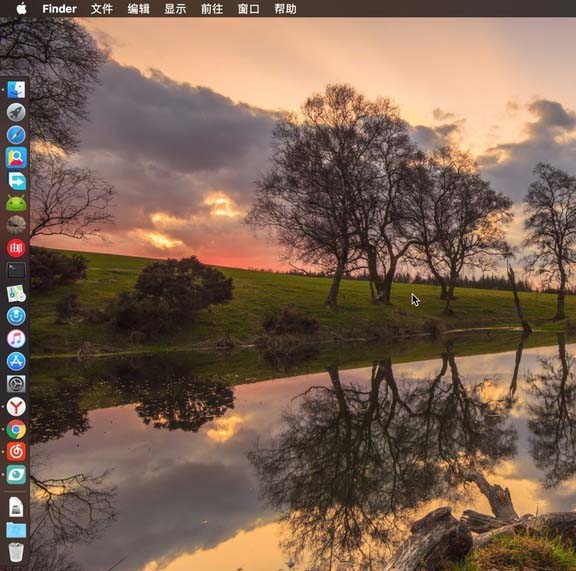Launch Yandex browser red Y icon
Viewport: 576px width, 571px height.
click(16, 407)
